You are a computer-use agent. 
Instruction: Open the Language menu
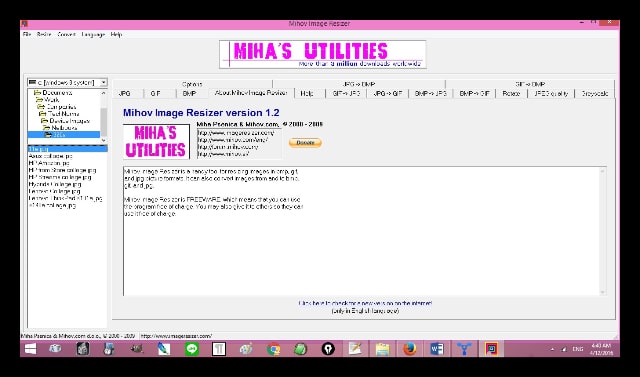coord(93,34)
